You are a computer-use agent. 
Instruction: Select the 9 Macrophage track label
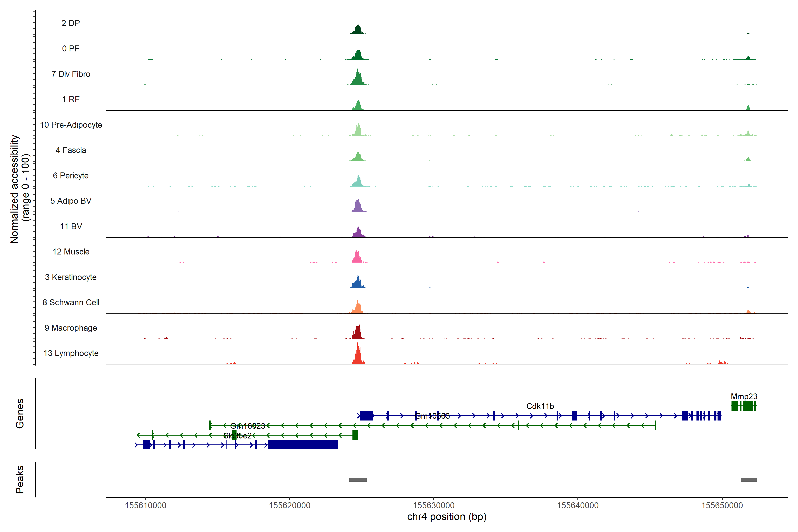70,328
